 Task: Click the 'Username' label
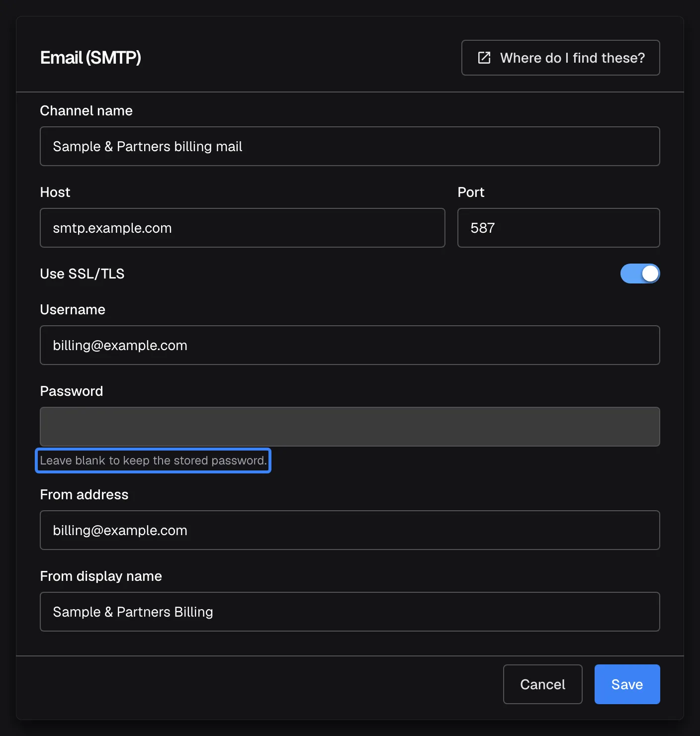click(x=73, y=309)
